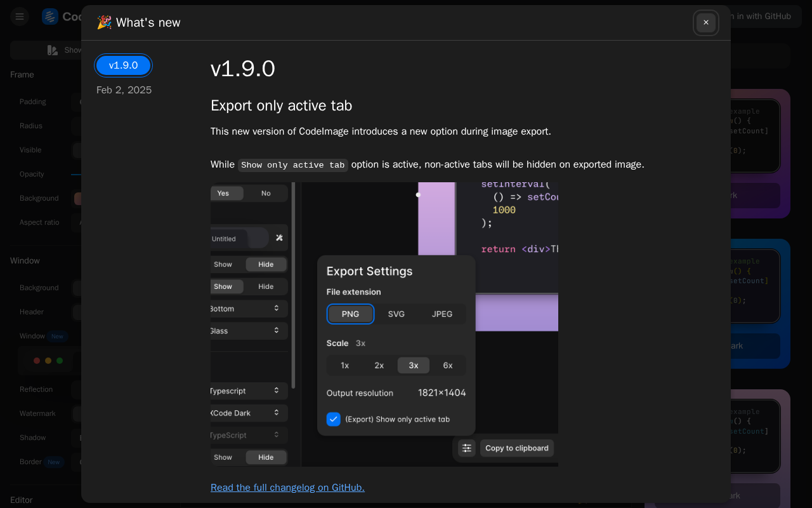Choose SVG file extension
The image size is (812, 508).
(x=396, y=314)
